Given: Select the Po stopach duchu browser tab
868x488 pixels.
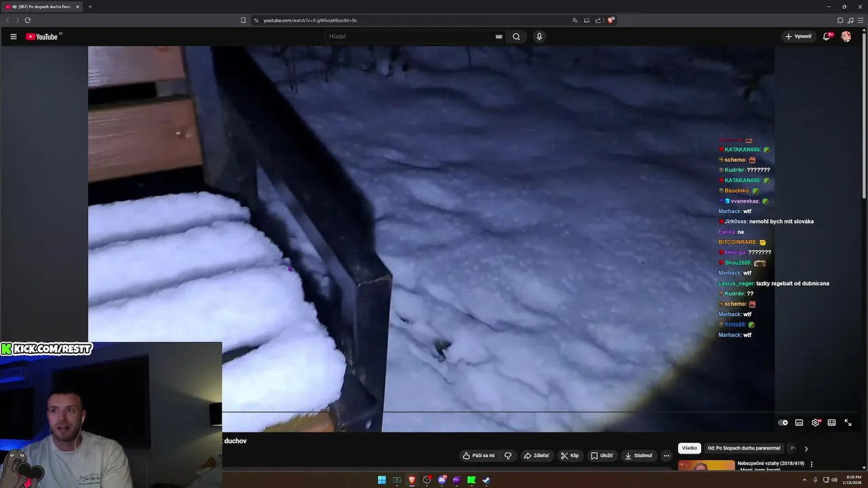Looking at the screenshot, I should 42,7.
